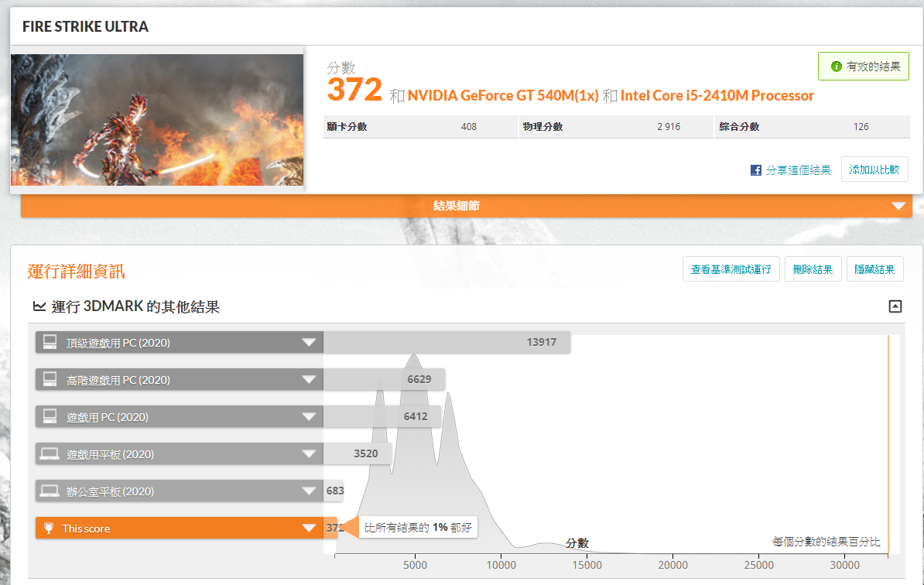Click the 比所有結果的 1% 都好 tooltip
This screenshot has height=585, width=924.
point(418,527)
